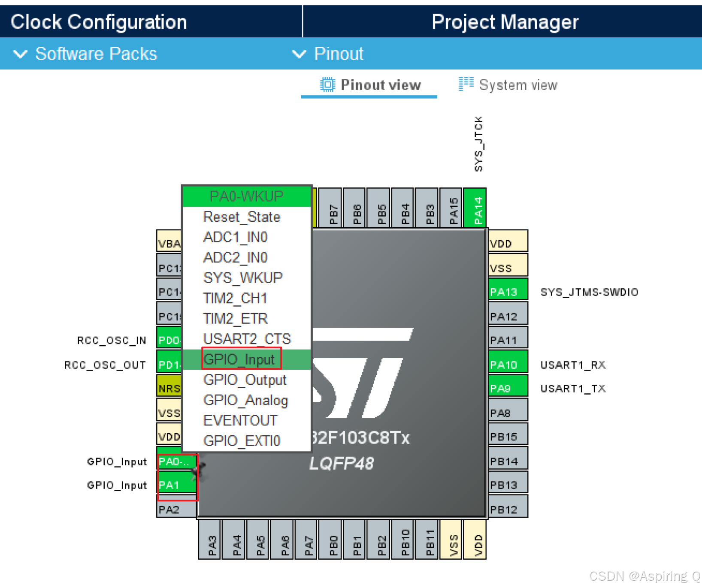
Task: Click pin PA3 on the chip
Action: point(209,540)
